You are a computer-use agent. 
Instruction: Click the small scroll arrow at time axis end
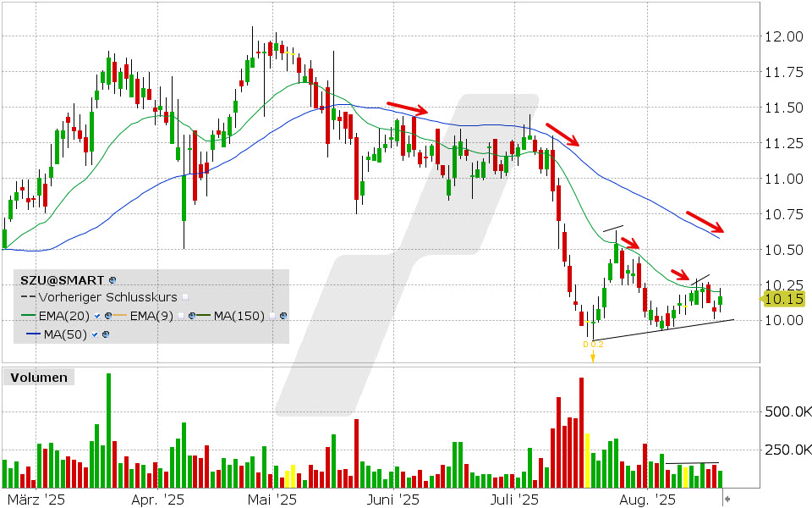[727, 500]
